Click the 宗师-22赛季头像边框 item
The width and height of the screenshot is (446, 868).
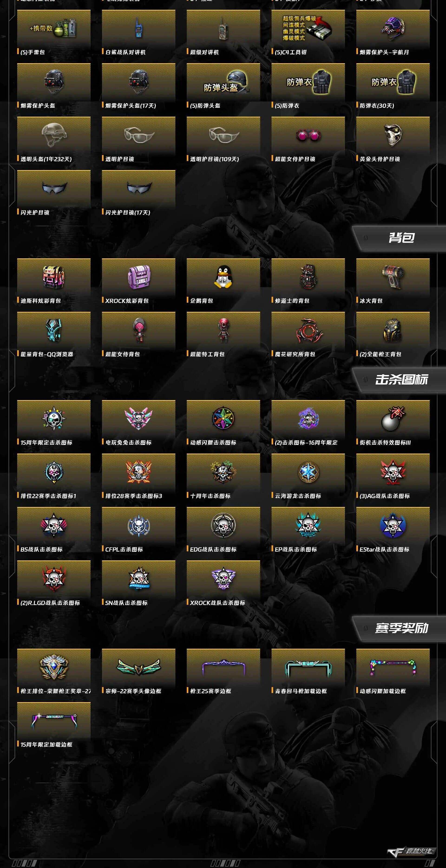(138, 672)
